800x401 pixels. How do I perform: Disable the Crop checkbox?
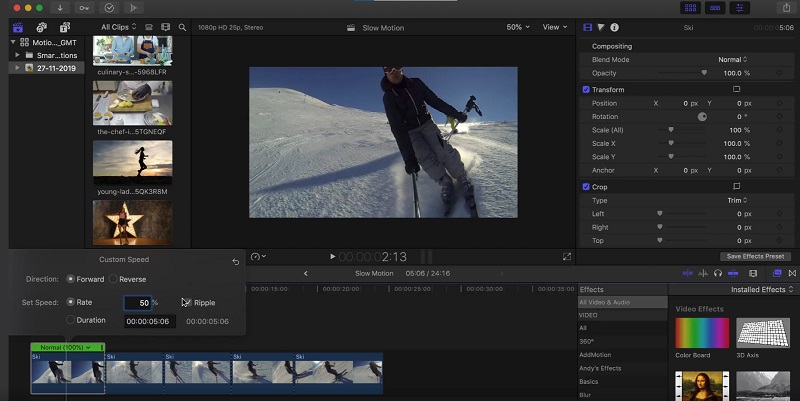(x=586, y=187)
